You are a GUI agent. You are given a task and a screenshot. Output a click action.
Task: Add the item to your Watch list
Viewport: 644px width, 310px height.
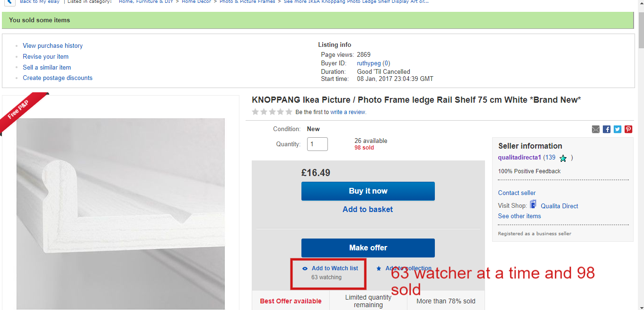pos(335,268)
